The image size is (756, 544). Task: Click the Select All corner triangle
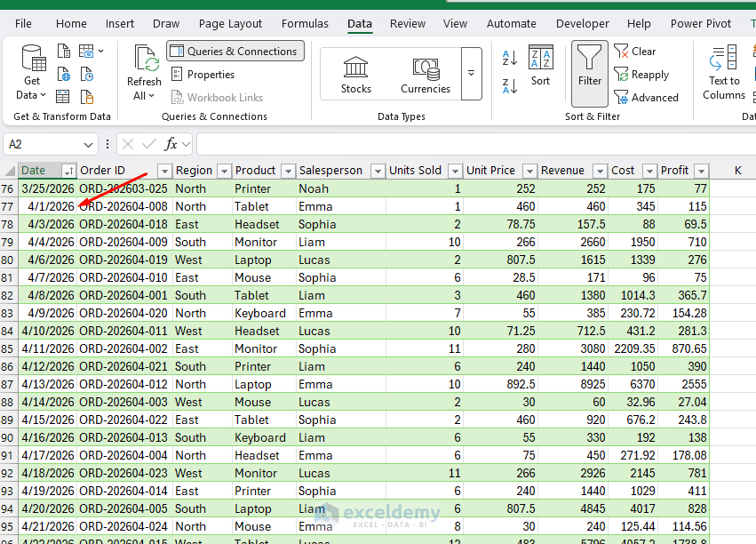point(10,171)
